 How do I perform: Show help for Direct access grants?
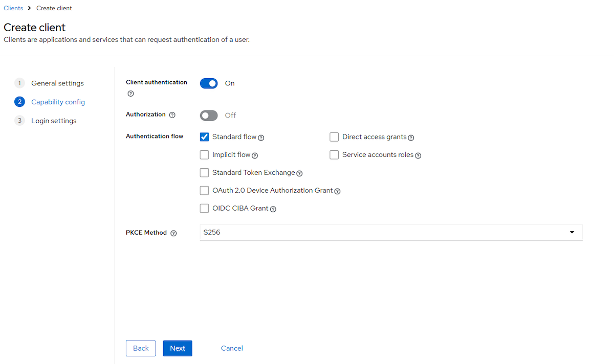point(411,138)
